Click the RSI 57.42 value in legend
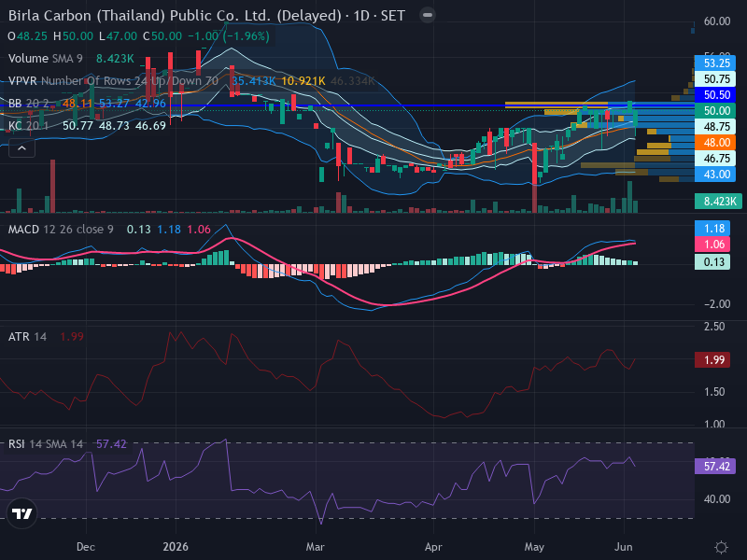Viewport: 747px width, 560px height. coord(111,444)
